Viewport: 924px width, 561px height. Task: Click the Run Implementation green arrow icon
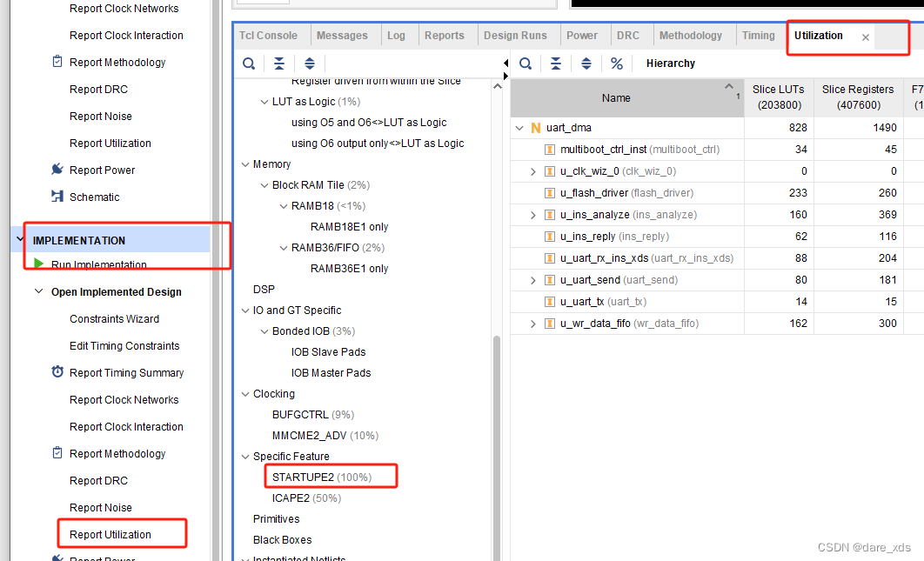click(38, 264)
